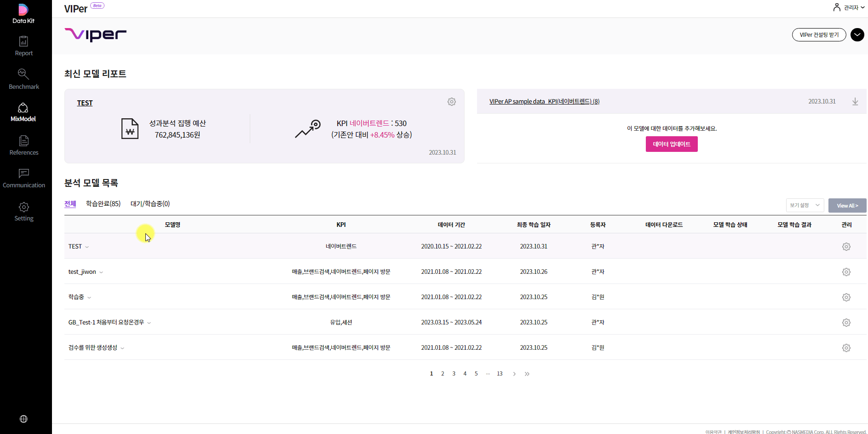Open the management gear for test_jiwon
The image size is (868, 434).
pyautogui.click(x=846, y=272)
